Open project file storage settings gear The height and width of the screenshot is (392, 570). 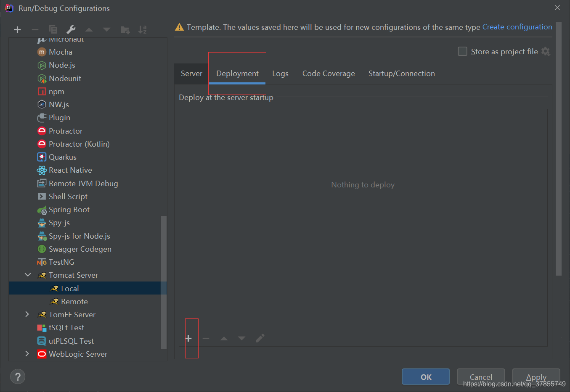tap(546, 51)
